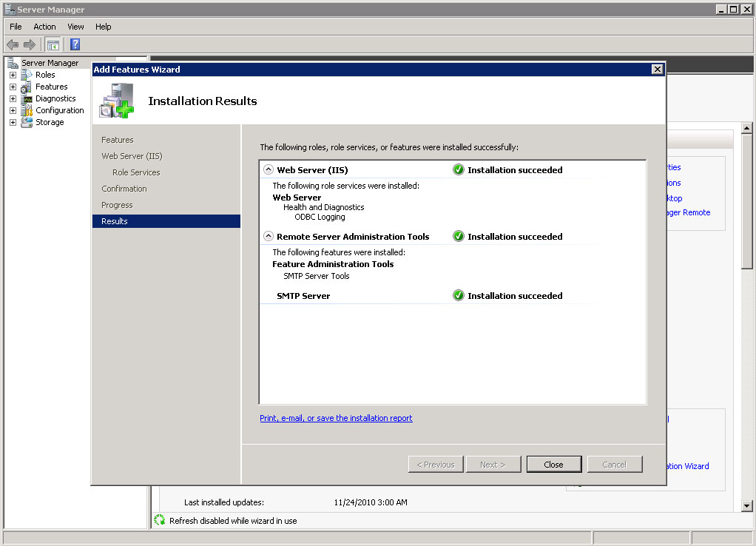Click green checkmark icon beside Web Server (IIS)
756x546 pixels.
(x=459, y=169)
